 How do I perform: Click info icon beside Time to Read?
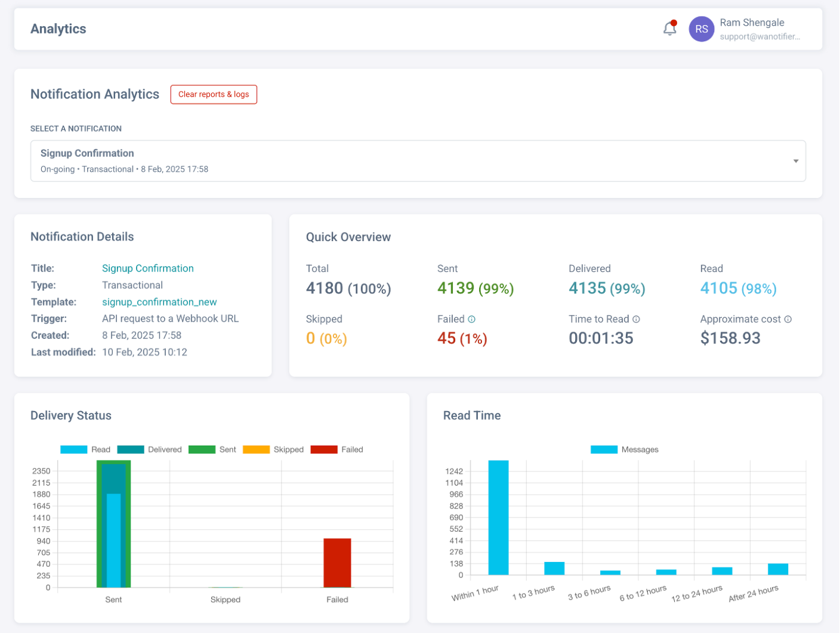(636, 319)
